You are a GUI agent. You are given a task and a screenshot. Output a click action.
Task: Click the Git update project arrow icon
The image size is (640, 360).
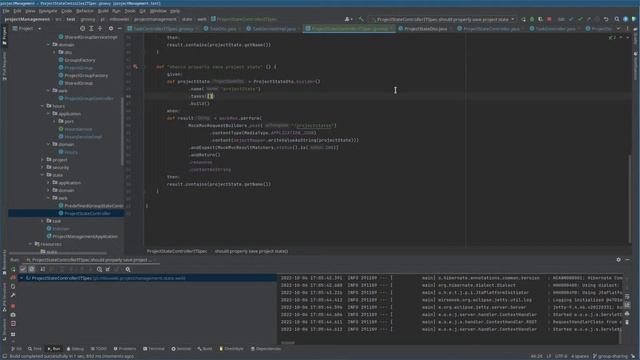[571, 19]
